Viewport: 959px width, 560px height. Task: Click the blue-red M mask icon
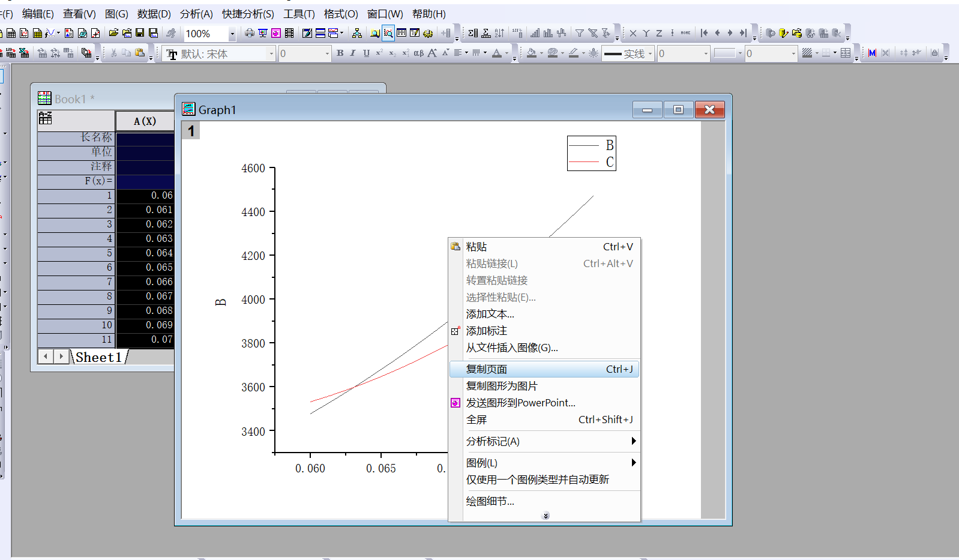point(873,53)
